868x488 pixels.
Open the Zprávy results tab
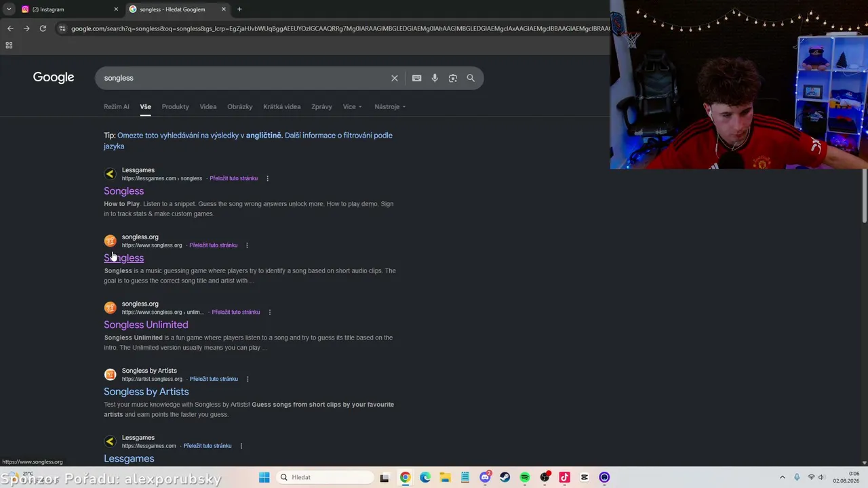[x=321, y=106]
